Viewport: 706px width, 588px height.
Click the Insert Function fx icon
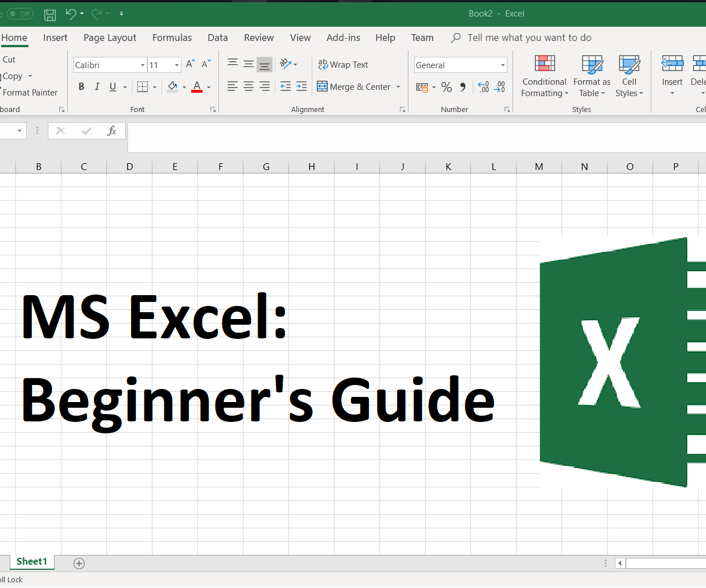[x=112, y=131]
